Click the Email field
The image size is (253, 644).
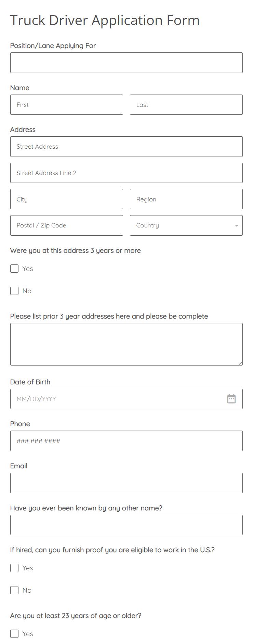coord(126,483)
